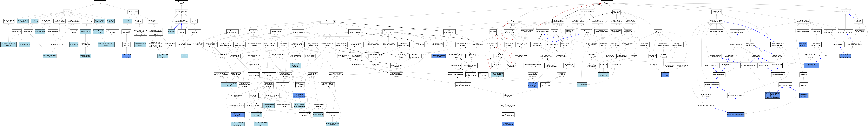
Task: Click the 'oxygen binding' node
Action: click(40, 32)
